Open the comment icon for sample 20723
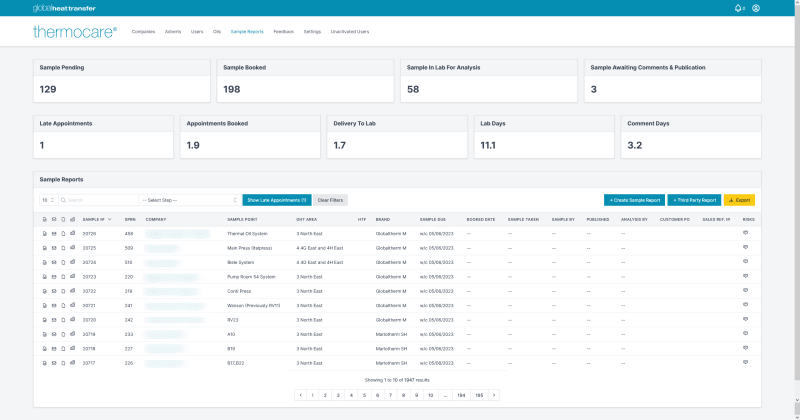 pyautogui.click(x=745, y=276)
